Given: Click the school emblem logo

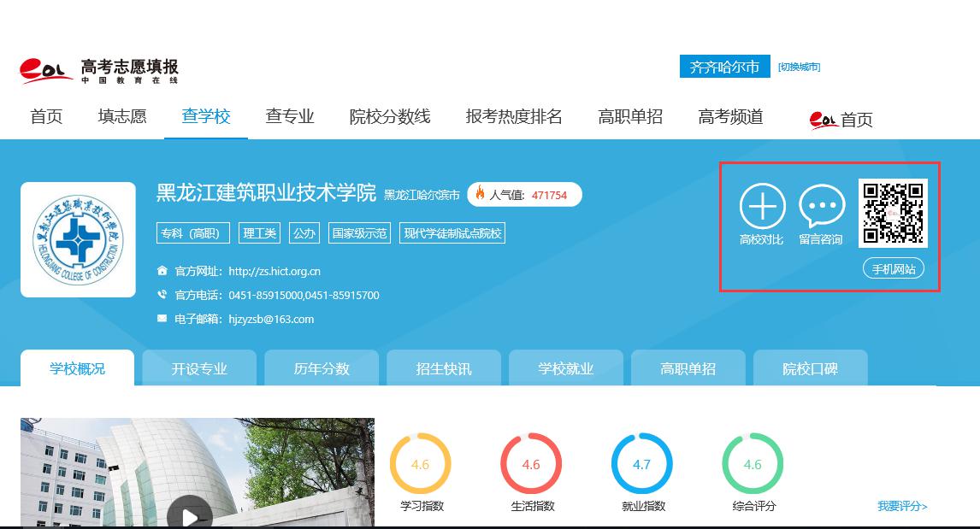Looking at the screenshot, I should click(78, 240).
